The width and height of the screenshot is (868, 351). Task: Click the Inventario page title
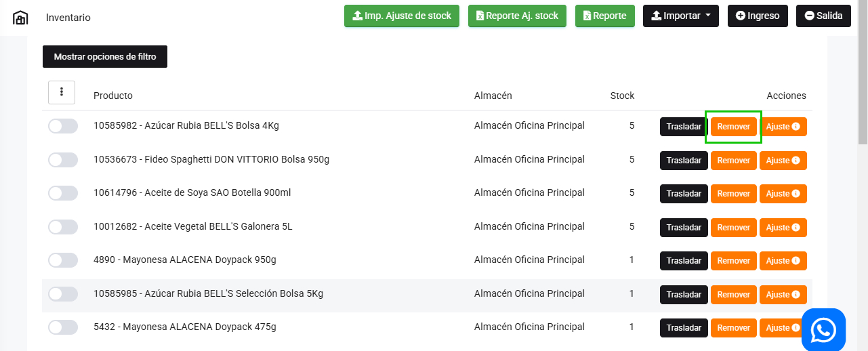point(68,18)
